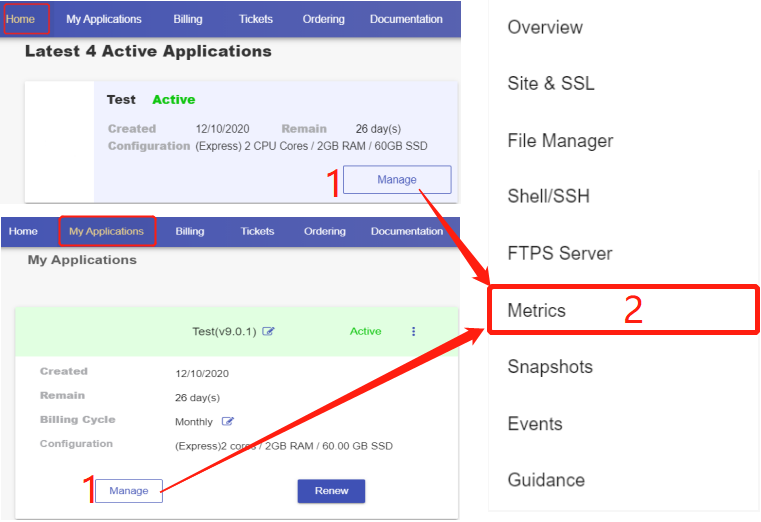Select Guidance menu entry

coord(546,480)
